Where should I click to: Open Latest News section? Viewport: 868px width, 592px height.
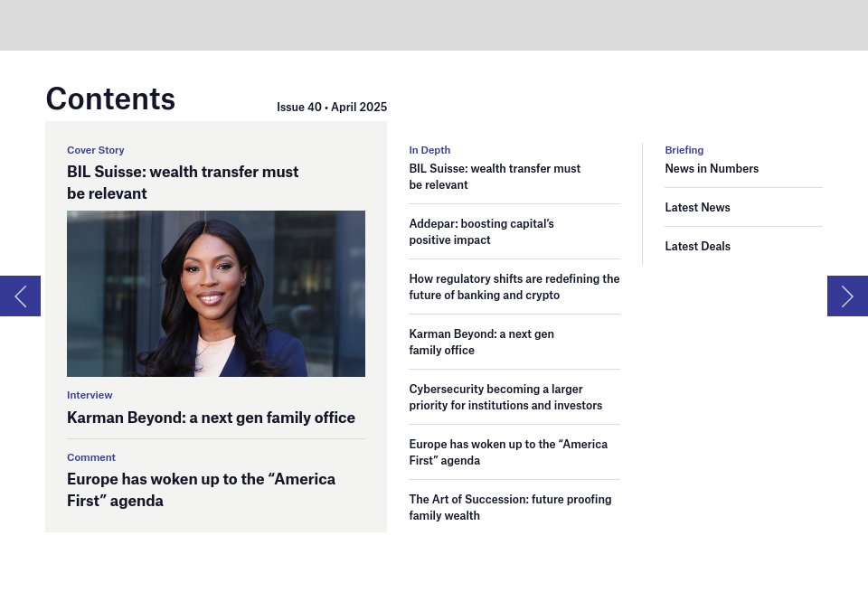coord(697,207)
